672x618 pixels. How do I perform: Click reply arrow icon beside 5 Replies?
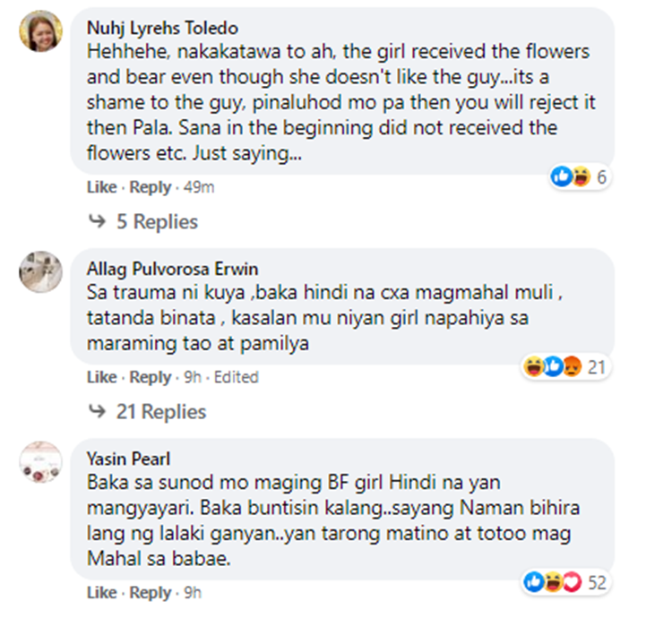[96, 221]
